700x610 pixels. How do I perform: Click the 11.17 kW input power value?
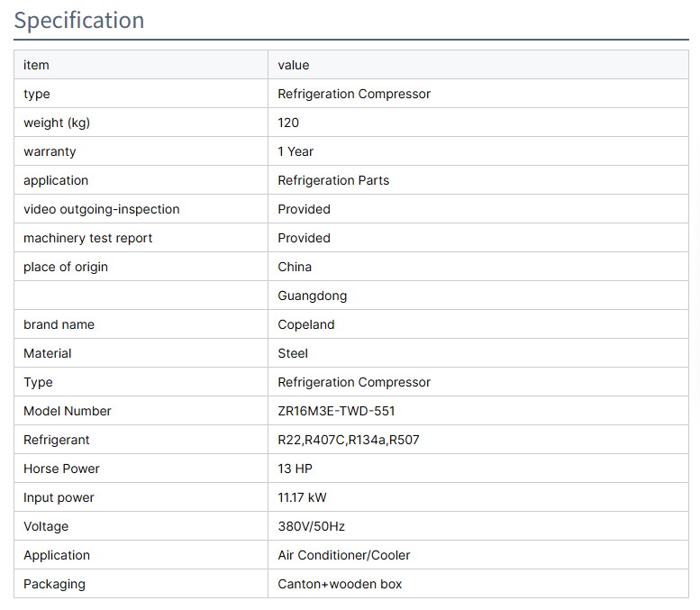pyautogui.click(x=302, y=497)
